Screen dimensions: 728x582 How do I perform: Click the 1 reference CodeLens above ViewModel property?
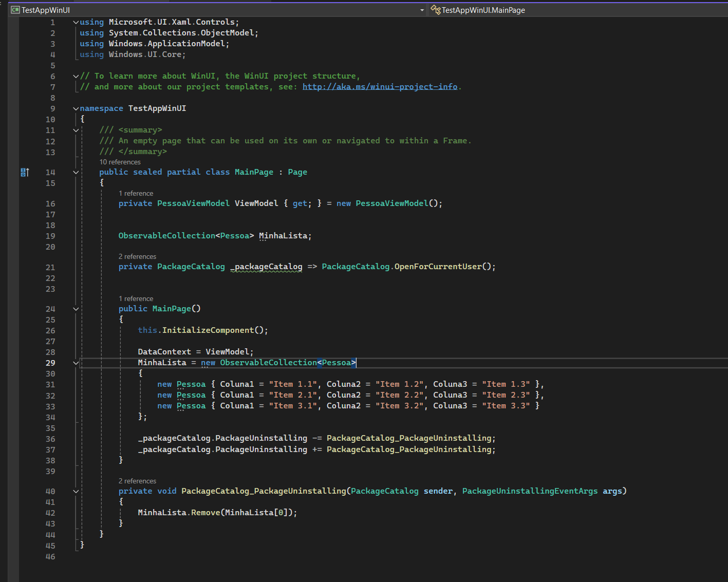136,193
